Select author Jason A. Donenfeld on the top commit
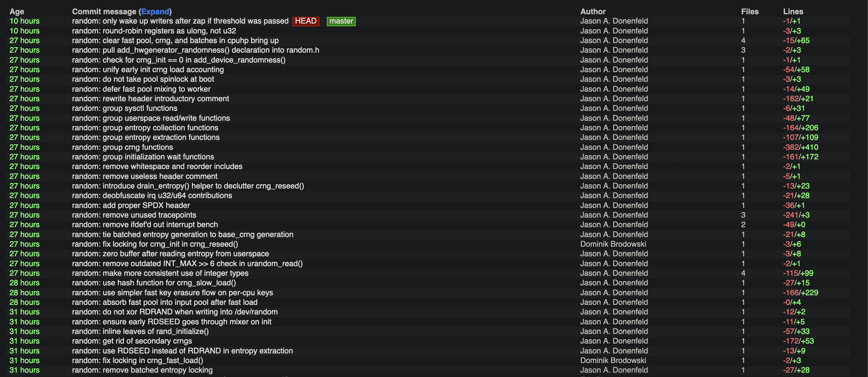 click(614, 21)
